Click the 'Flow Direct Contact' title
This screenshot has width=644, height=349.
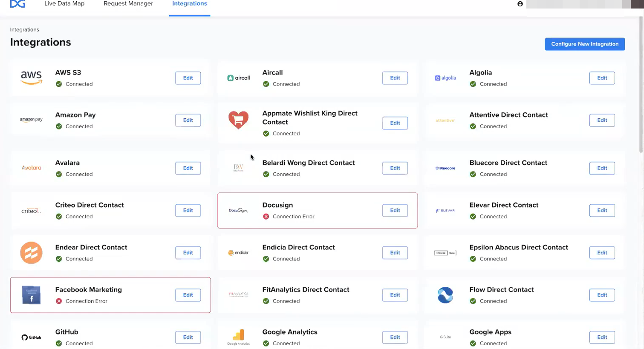click(502, 290)
